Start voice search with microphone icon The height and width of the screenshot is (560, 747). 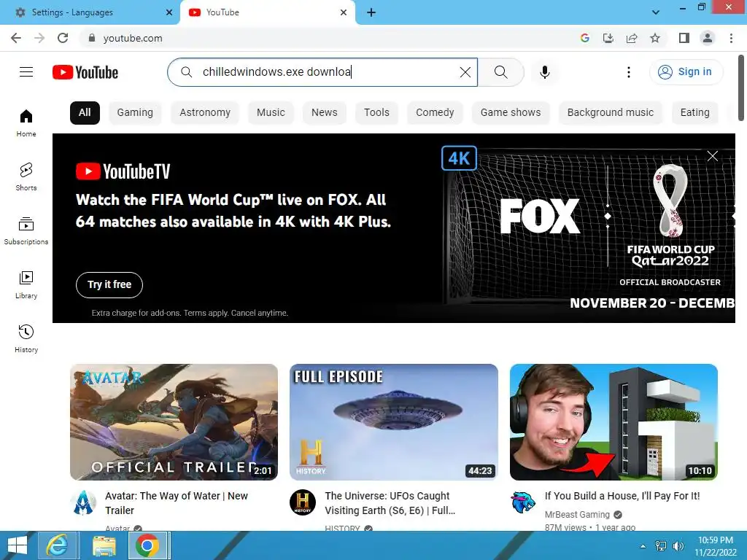click(544, 72)
